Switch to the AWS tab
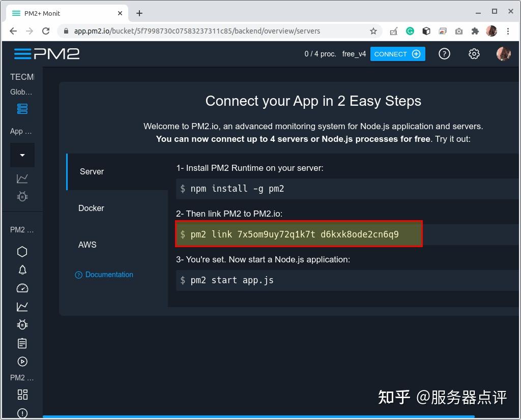Image resolution: width=521 pixels, height=420 pixels. pos(88,245)
